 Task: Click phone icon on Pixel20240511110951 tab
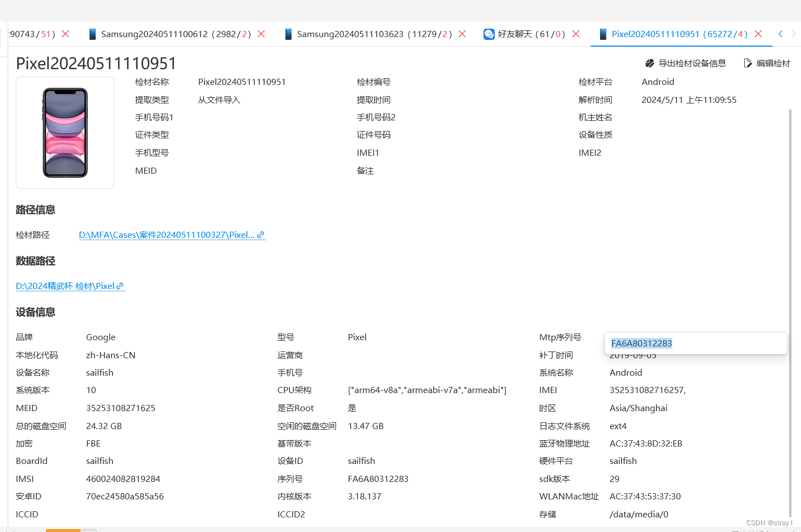(603, 34)
